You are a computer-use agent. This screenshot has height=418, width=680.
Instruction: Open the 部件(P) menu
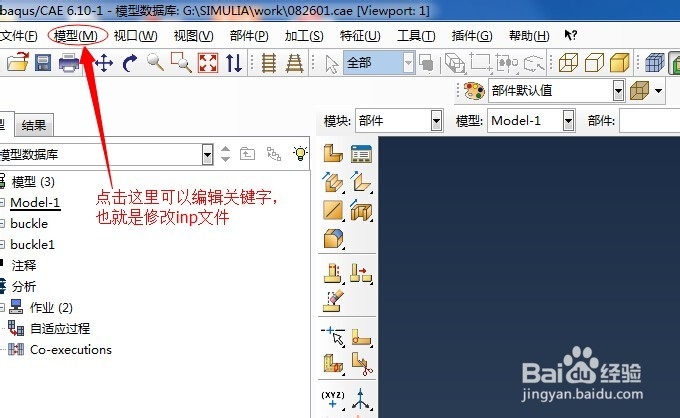(249, 36)
